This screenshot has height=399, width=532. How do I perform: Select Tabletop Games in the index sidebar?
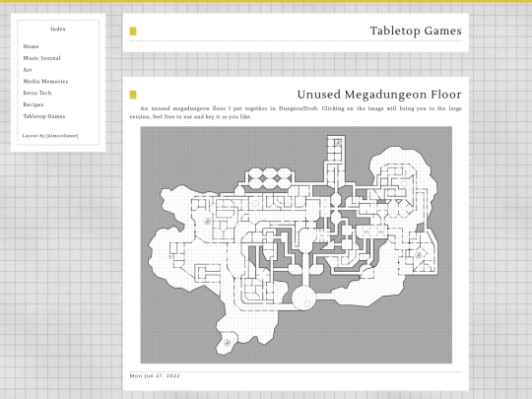point(44,116)
